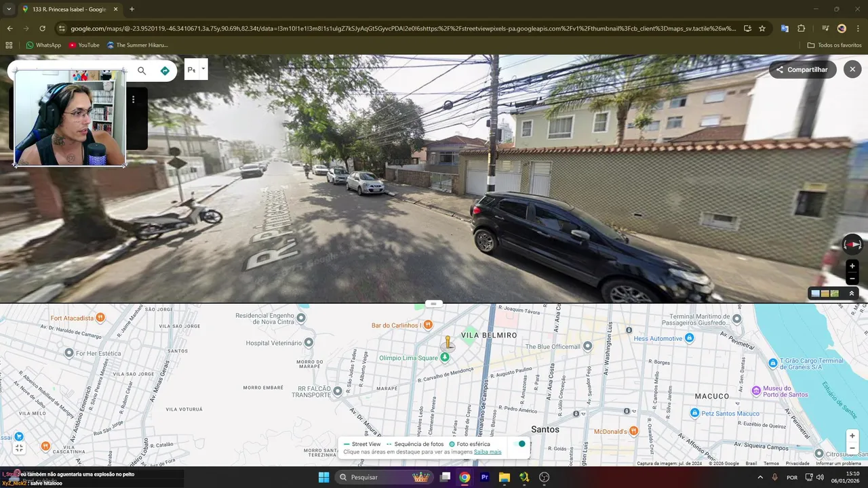Select the Terminal Marítimo de Passageiros marker
Image resolution: width=868 pixels, height=488 pixels.
(738, 317)
